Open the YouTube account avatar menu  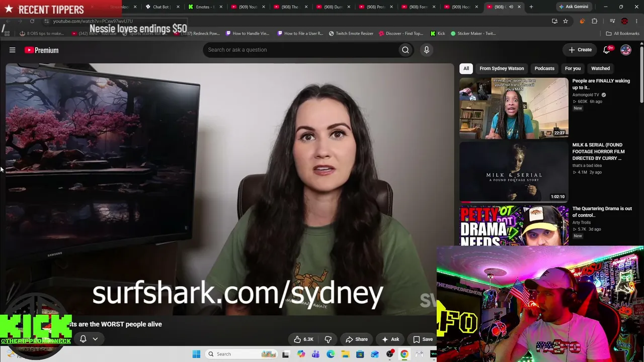click(626, 50)
